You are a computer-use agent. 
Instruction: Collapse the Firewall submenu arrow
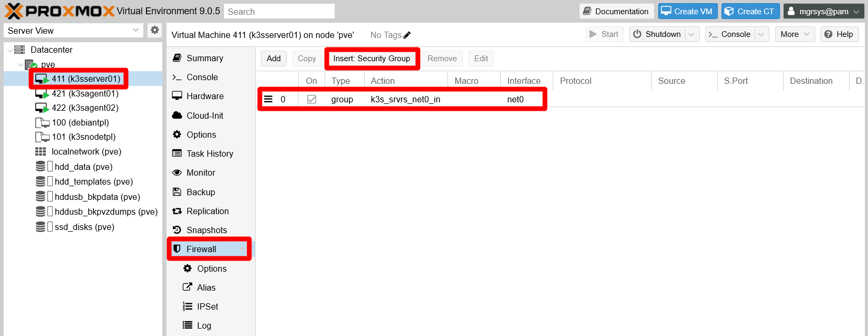(242, 249)
